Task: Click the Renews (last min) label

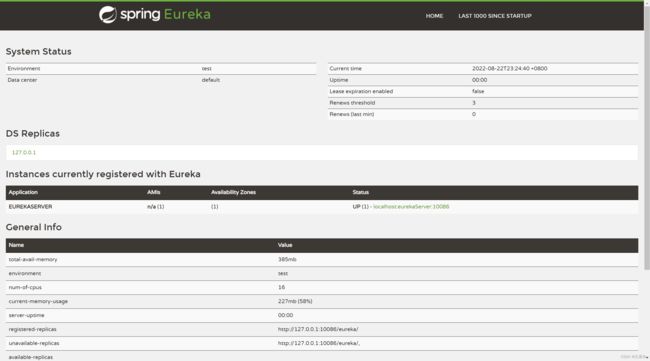Action: click(352, 114)
